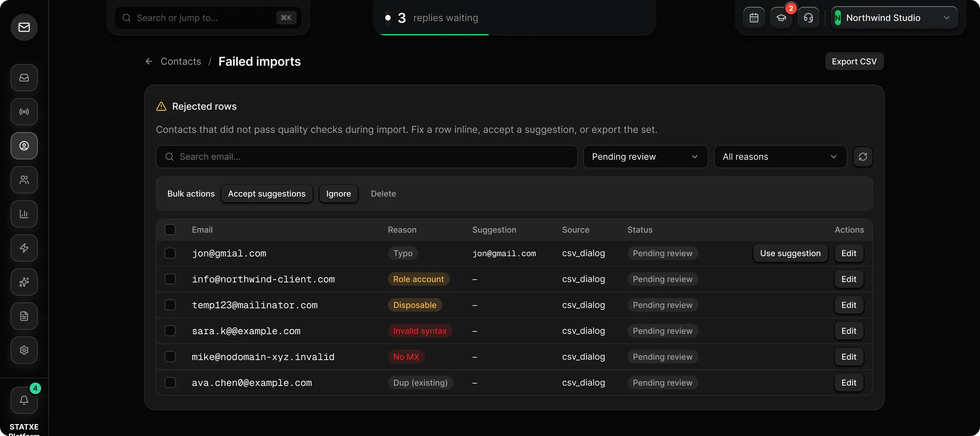The height and width of the screenshot is (436, 980).
Task: Open the graduation cap learning icon
Action: point(781,18)
